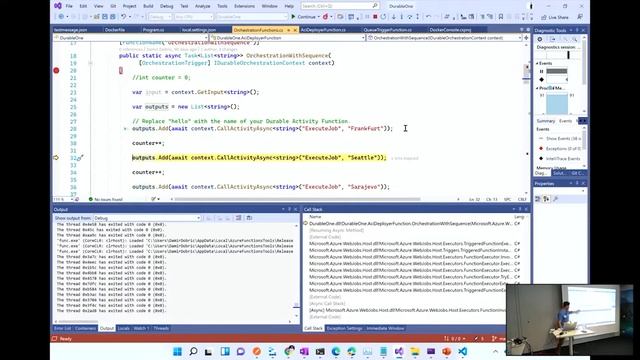Open the File menu
640x360 pixels.
coord(69,6)
